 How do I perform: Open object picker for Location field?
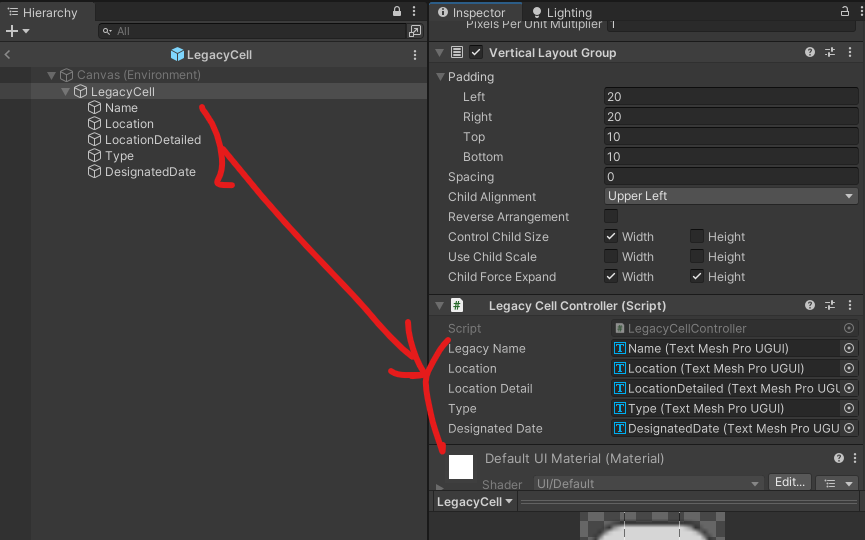[x=849, y=368]
